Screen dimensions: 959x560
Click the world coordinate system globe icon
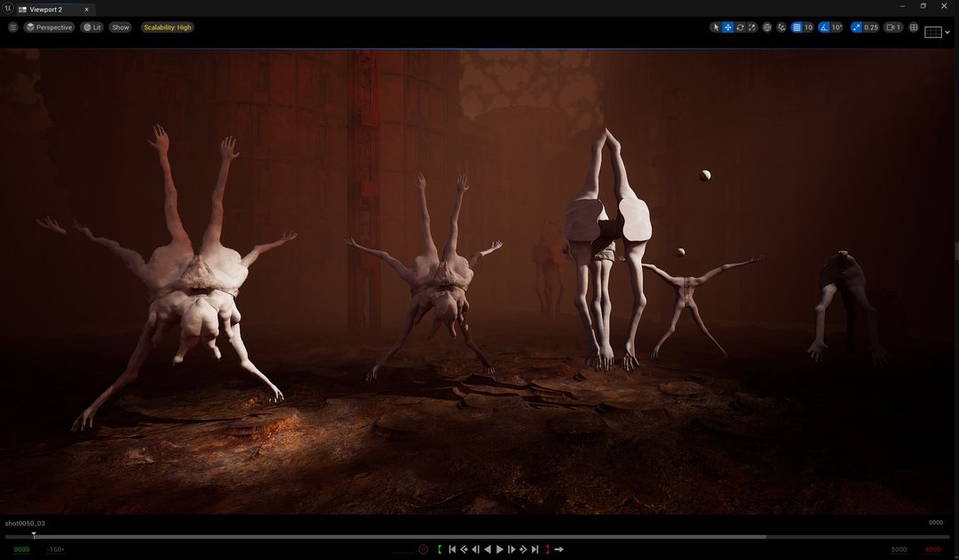click(767, 28)
